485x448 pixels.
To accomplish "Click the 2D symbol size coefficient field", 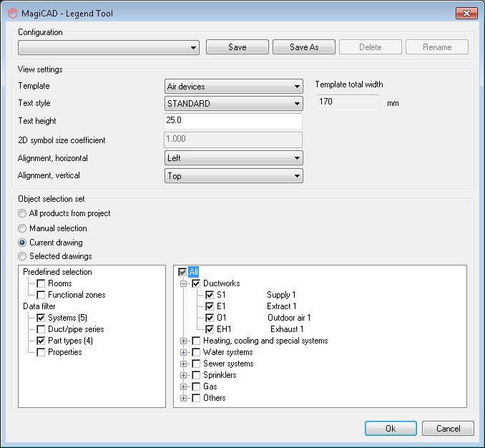I will 233,140.
